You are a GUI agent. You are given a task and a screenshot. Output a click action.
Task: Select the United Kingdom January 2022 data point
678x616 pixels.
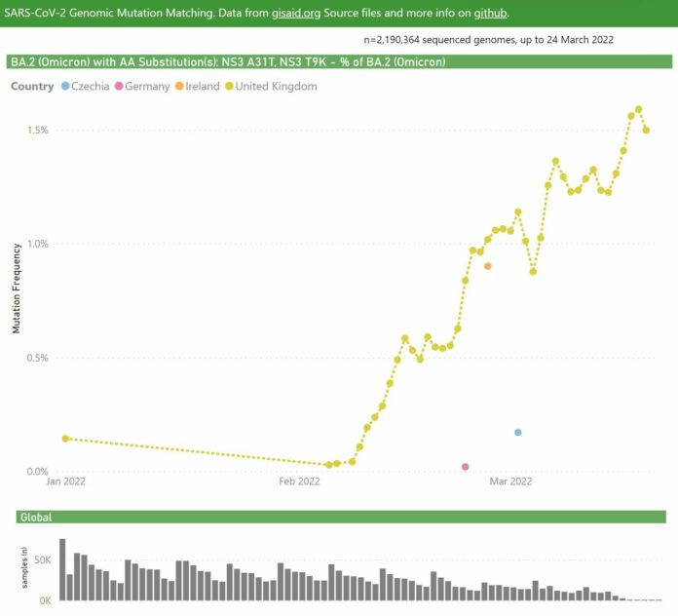click(x=65, y=439)
